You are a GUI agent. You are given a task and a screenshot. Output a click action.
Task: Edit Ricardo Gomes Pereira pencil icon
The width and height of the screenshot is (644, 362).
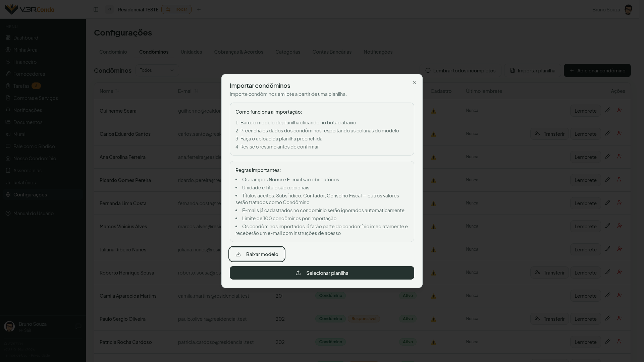607,179
